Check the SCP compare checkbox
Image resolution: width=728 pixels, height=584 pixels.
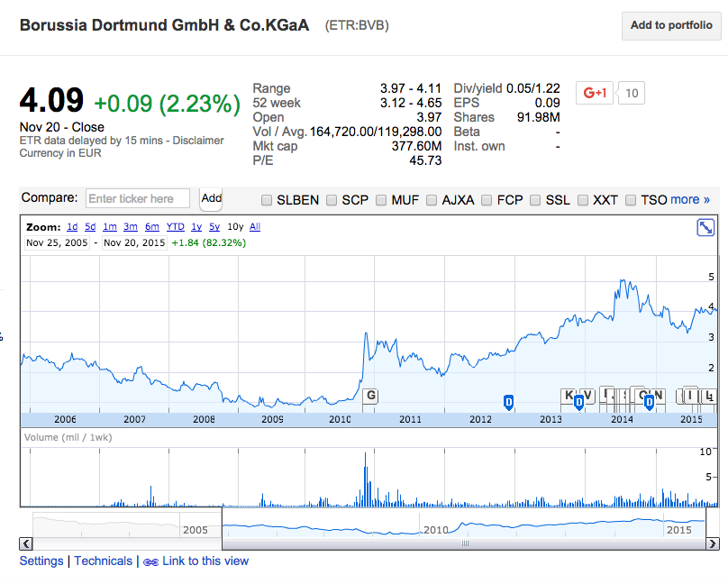(332, 200)
